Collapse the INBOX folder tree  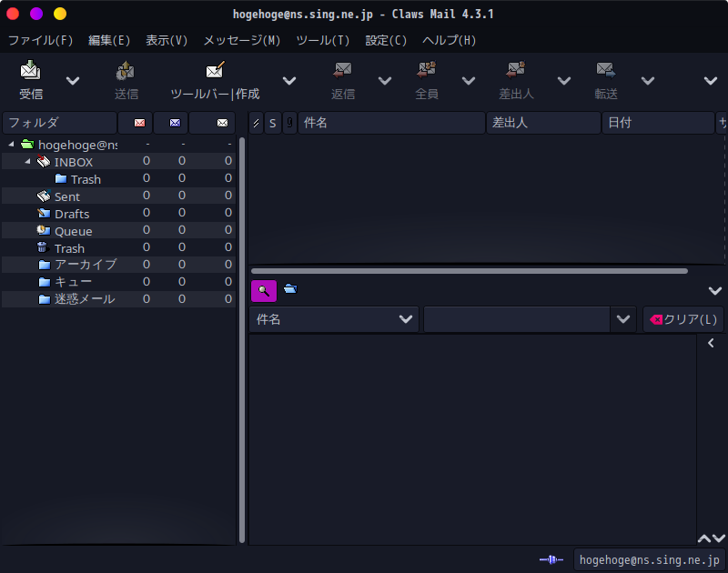click(x=27, y=162)
